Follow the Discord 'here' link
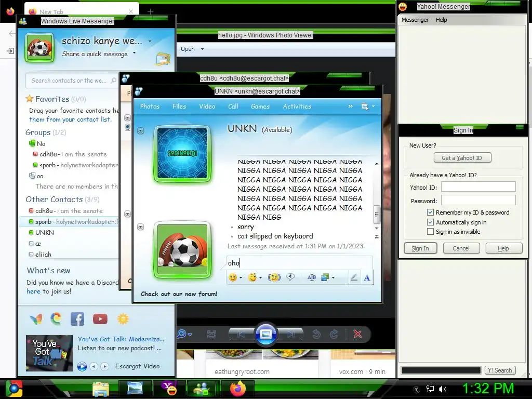Image resolution: width=532 pixels, height=399 pixels. coord(33,291)
